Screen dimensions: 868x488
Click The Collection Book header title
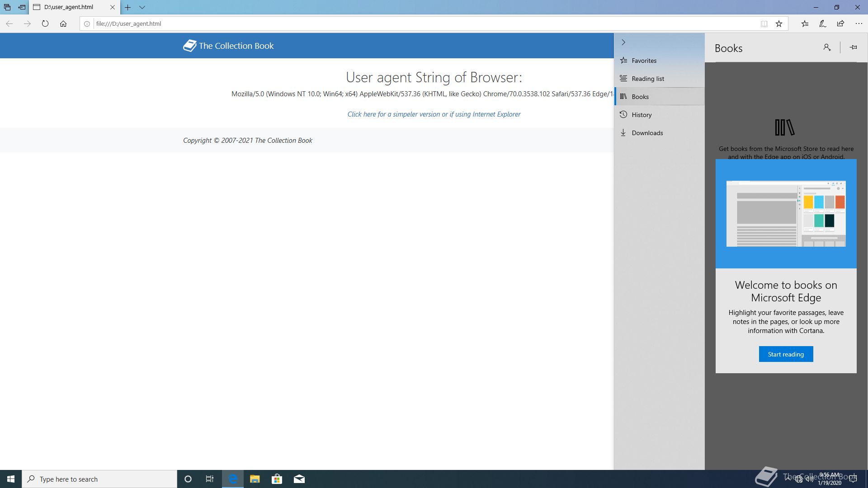[x=236, y=46]
